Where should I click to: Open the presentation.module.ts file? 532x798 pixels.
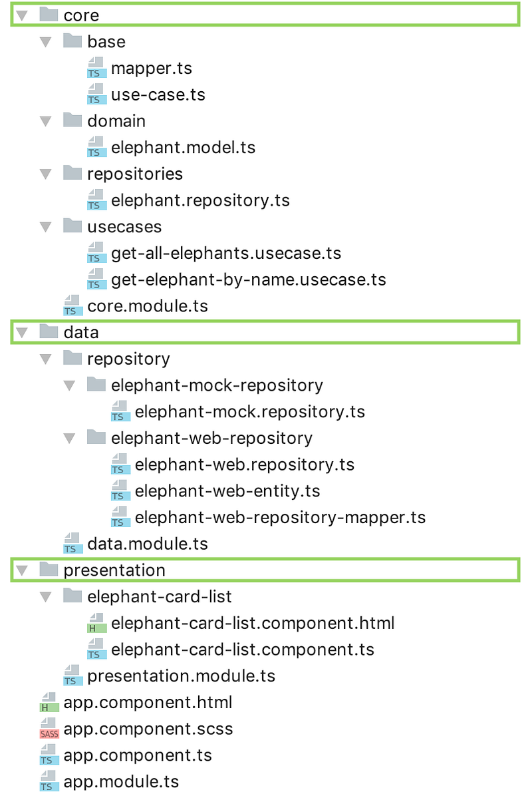pos(181,676)
